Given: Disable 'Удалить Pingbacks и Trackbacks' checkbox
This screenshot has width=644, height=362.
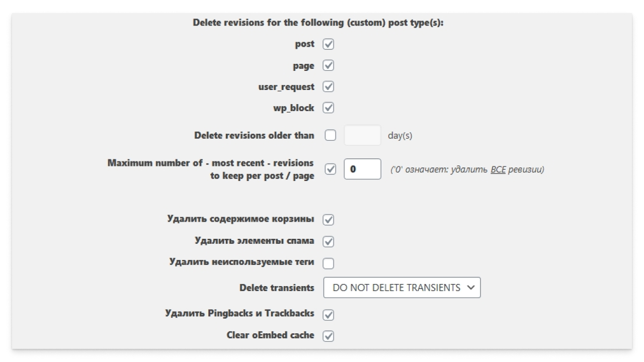Looking at the screenshot, I should [329, 315].
